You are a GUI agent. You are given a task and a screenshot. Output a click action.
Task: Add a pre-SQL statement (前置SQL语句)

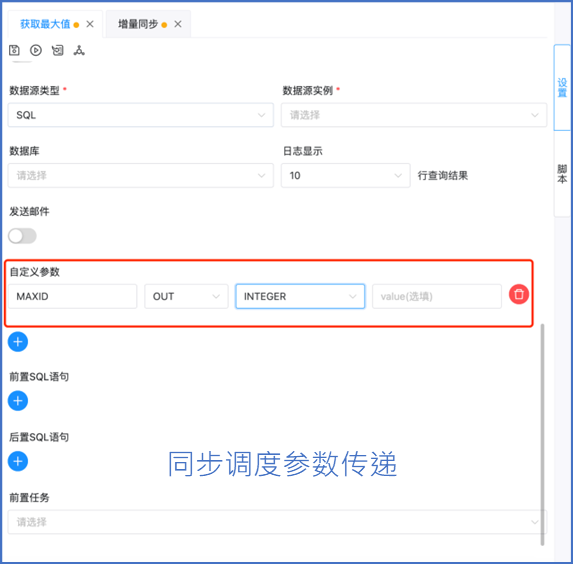click(18, 401)
